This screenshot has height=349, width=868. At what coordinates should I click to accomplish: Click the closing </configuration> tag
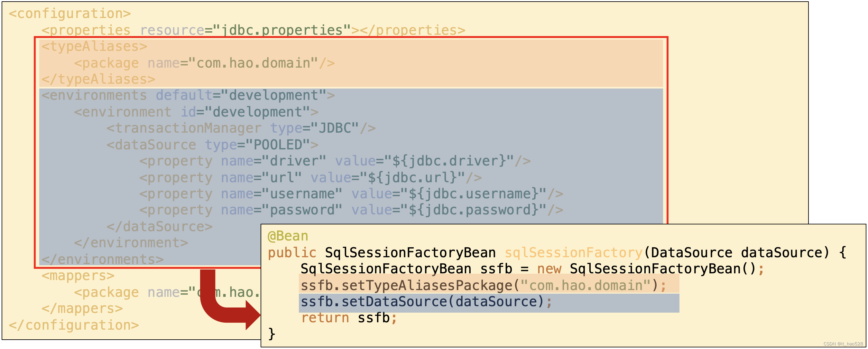(x=74, y=325)
